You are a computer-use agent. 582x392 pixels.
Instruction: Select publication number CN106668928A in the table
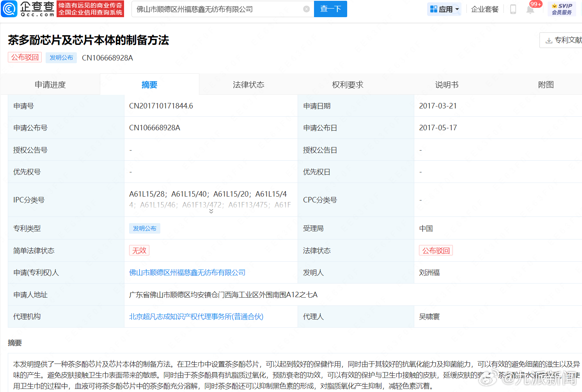(x=155, y=128)
